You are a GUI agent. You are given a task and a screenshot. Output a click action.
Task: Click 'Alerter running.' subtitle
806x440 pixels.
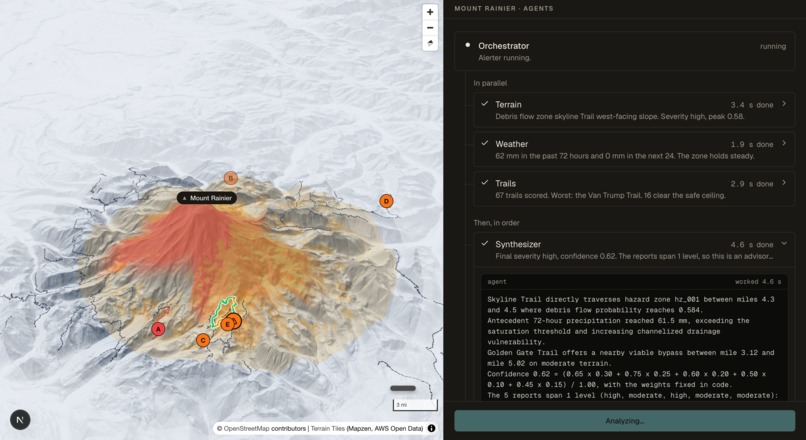pyautogui.click(x=504, y=58)
